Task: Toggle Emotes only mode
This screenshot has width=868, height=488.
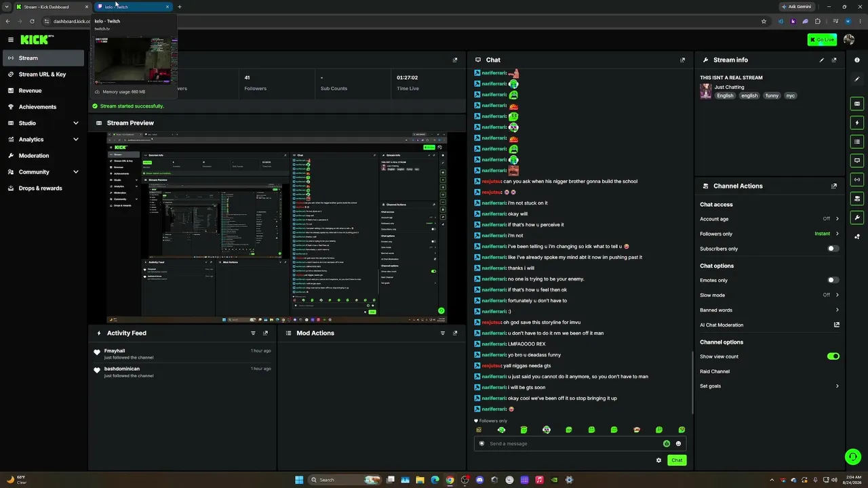Action: pos(833,280)
